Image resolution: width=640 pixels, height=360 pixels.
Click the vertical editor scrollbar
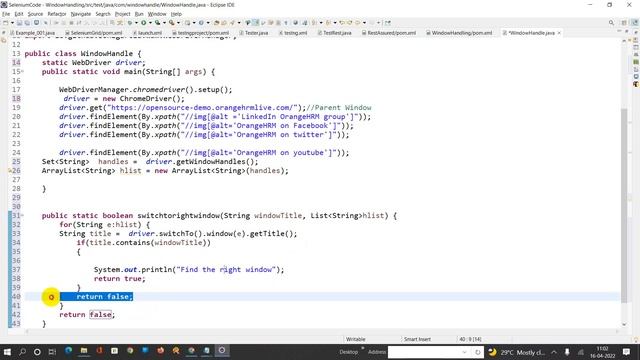pyautogui.click(x=624, y=205)
